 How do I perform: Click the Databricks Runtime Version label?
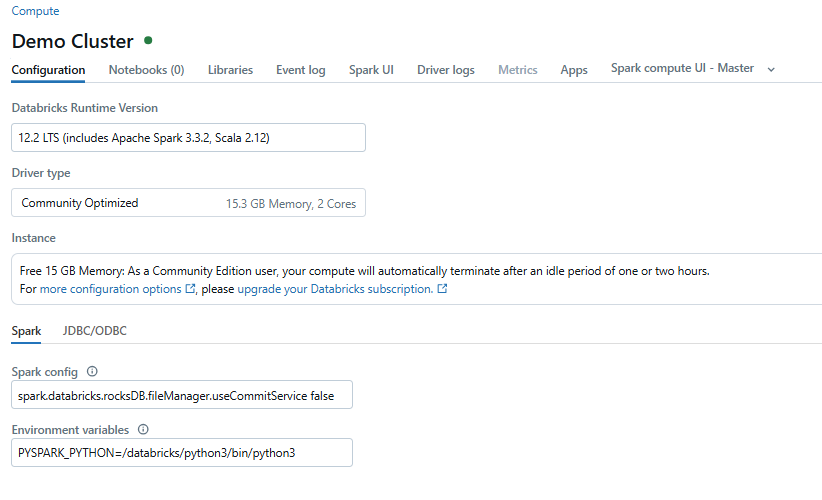pos(84,107)
